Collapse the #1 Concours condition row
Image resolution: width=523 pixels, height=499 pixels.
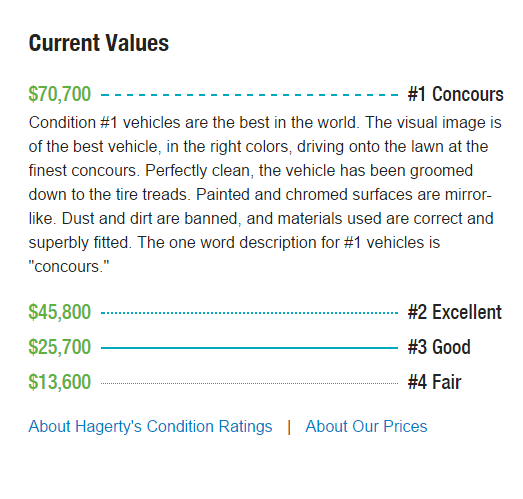pos(266,94)
